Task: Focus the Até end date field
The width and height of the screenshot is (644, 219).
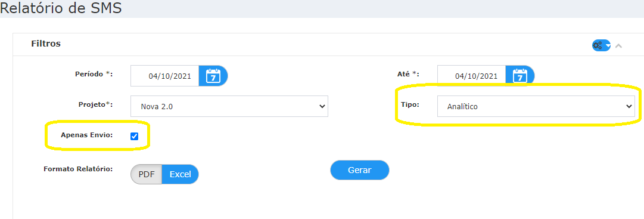Action: pyautogui.click(x=471, y=76)
